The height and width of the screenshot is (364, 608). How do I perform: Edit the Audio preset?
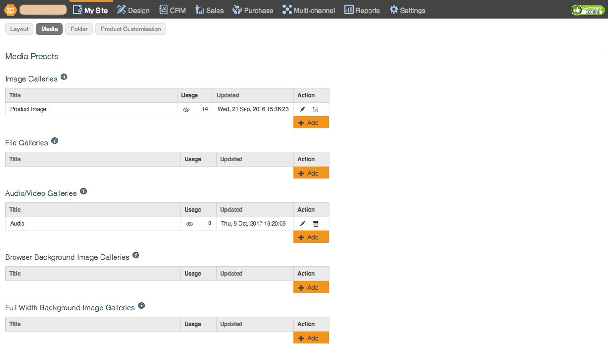coord(303,223)
